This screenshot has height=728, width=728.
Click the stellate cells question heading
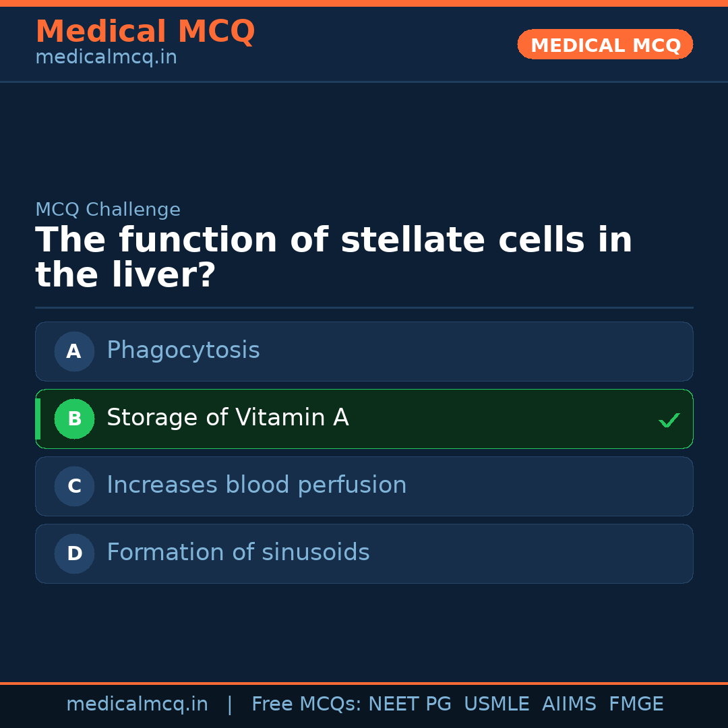[334, 257]
